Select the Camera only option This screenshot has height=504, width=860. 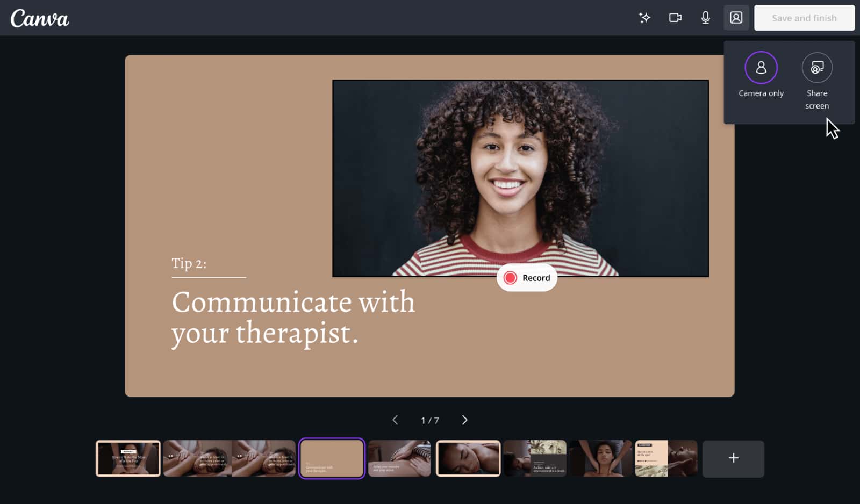(761, 68)
